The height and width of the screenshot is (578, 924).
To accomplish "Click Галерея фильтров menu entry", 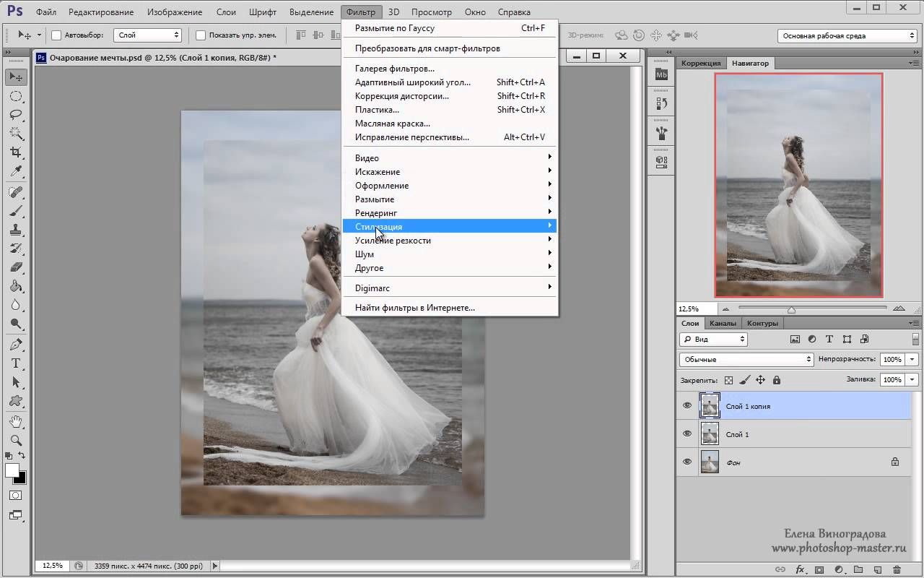I will 395,69.
